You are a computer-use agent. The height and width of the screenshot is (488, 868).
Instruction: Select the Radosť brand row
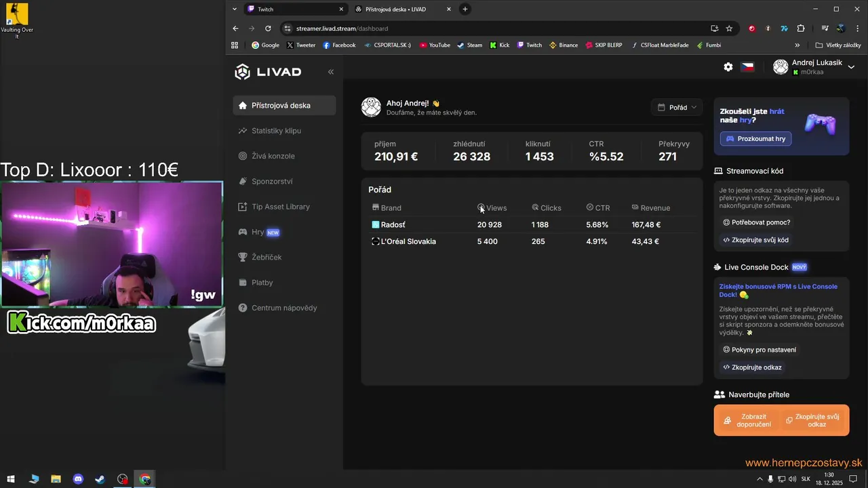tap(532, 225)
